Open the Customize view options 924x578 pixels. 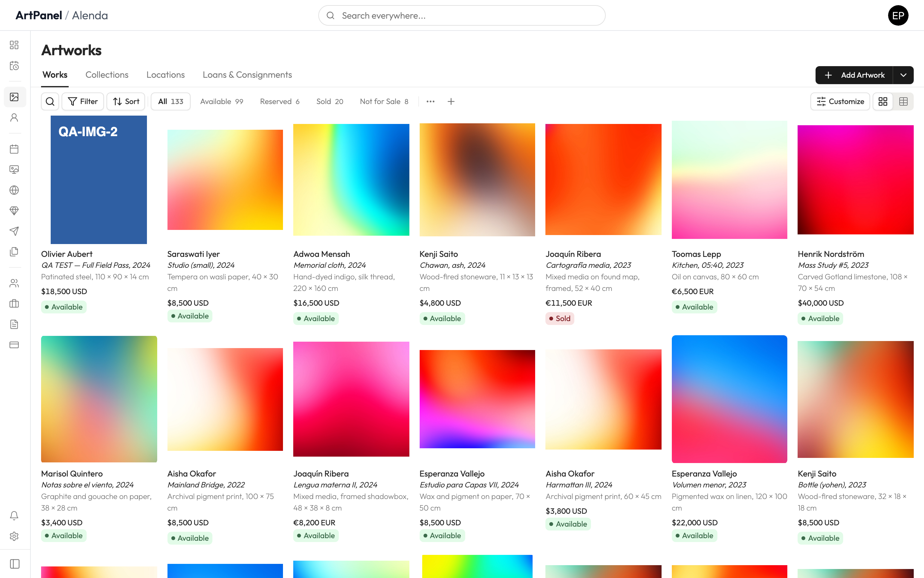coord(840,101)
